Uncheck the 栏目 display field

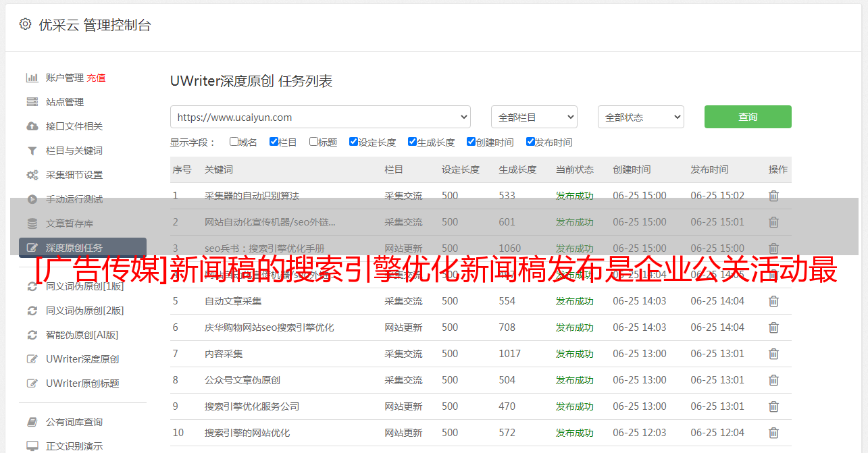(x=274, y=142)
